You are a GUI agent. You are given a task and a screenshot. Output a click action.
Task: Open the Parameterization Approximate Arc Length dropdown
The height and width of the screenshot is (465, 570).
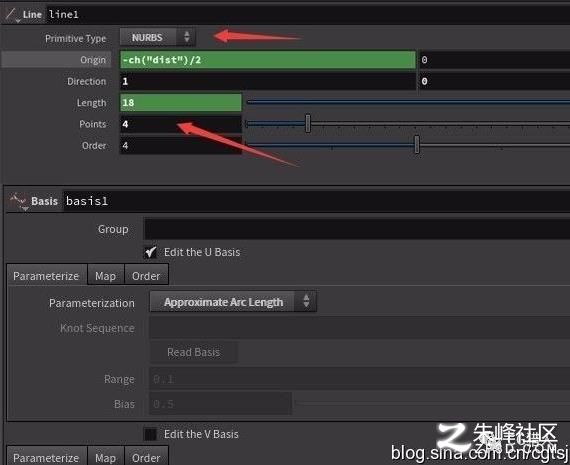[x=233, y=302]
